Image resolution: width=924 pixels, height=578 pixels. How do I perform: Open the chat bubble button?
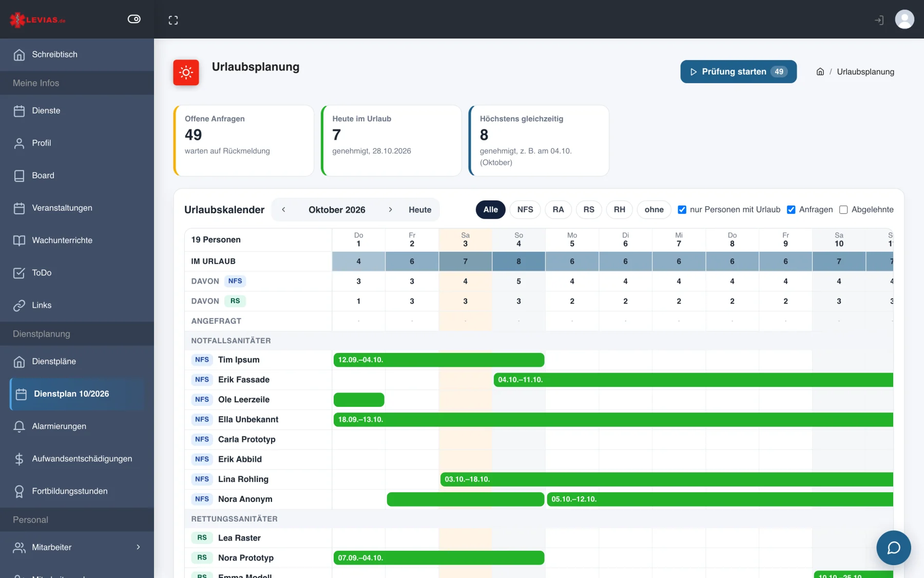[893, 547]
